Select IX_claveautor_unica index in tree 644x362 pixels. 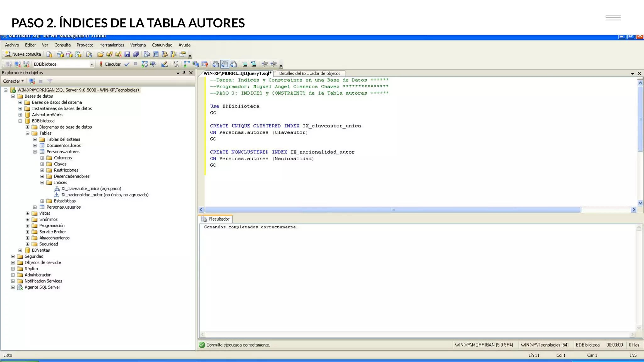pos(91,189)
